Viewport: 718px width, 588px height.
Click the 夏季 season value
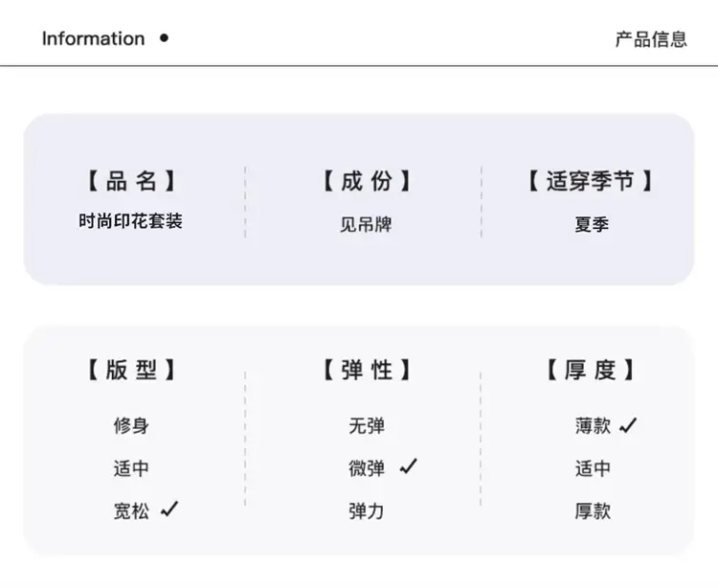592,224
